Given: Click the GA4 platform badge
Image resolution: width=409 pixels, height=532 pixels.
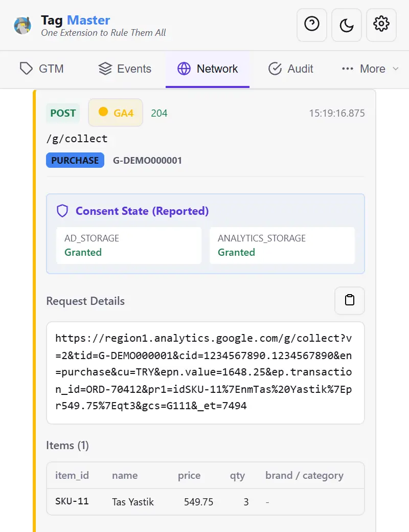Looking at the screenshot, I should pyautogui.click(x=116, y=113).
